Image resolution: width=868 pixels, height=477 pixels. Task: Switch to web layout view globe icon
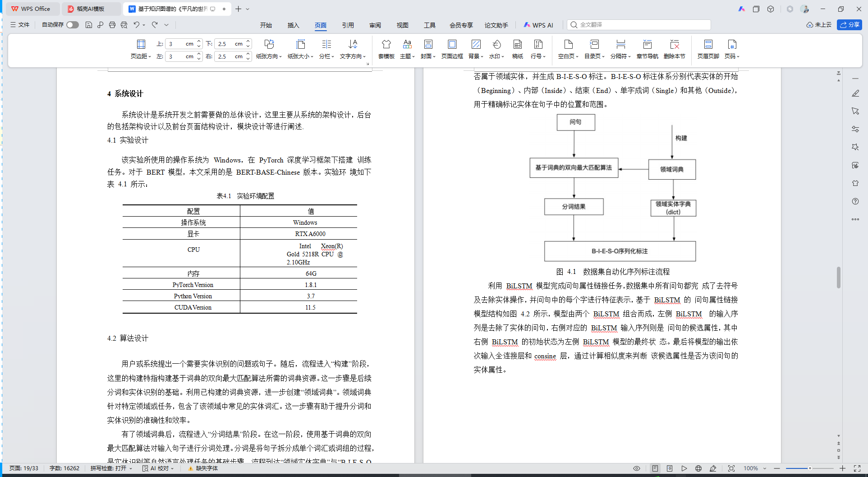tap(698, 468)
